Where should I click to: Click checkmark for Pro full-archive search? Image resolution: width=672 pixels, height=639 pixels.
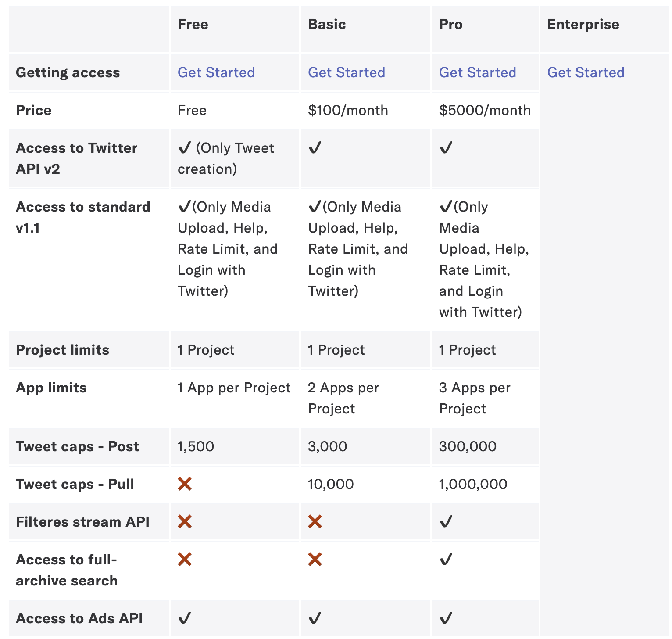(446, 560)
